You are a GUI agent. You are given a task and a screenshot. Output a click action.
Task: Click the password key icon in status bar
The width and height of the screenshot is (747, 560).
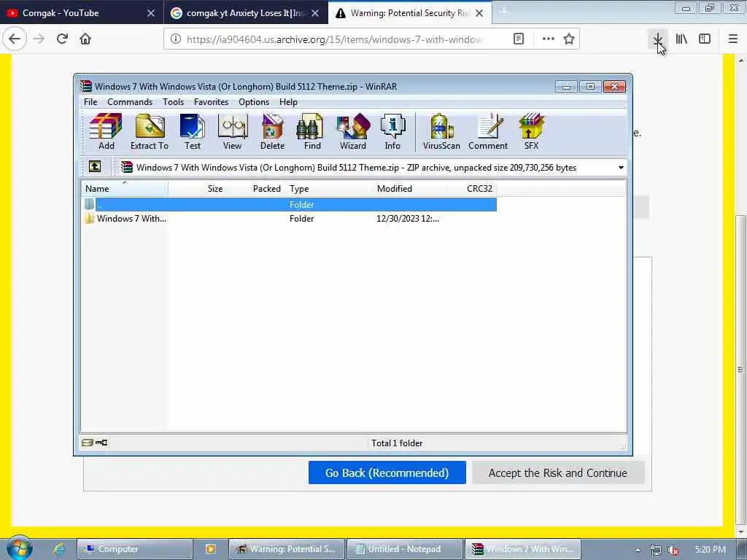pyautogui.click(x=101, y=443)
